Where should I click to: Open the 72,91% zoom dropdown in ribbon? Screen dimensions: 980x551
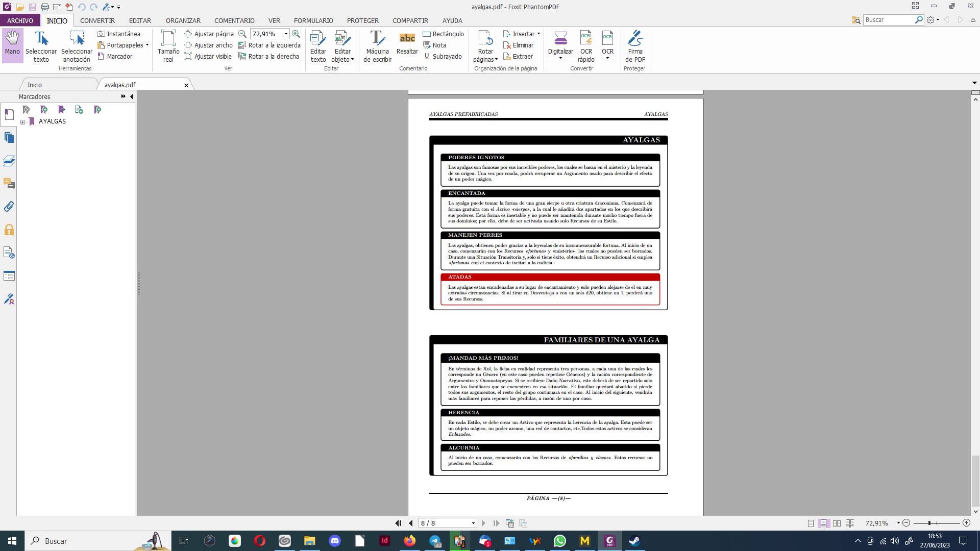pos(286,34)
